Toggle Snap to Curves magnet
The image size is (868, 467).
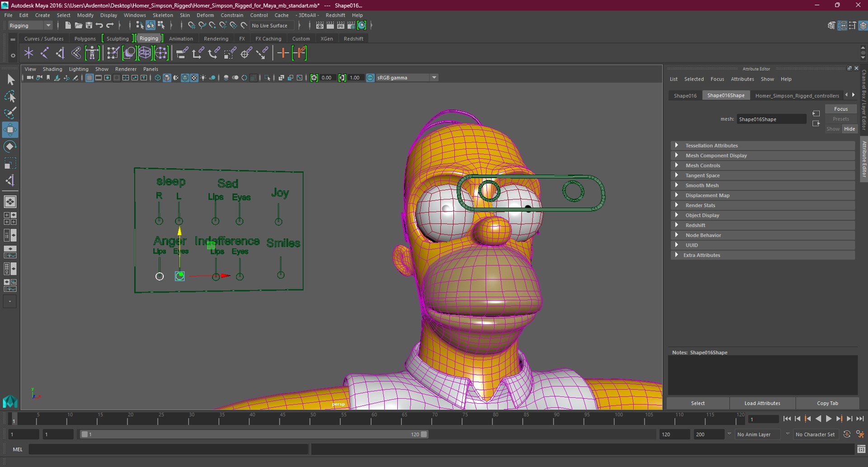click(x=202, y=26)
